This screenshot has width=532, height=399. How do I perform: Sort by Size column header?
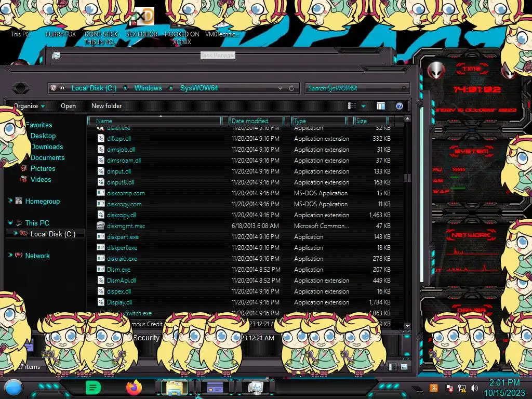pyautogui.click(x=370, y=121)
